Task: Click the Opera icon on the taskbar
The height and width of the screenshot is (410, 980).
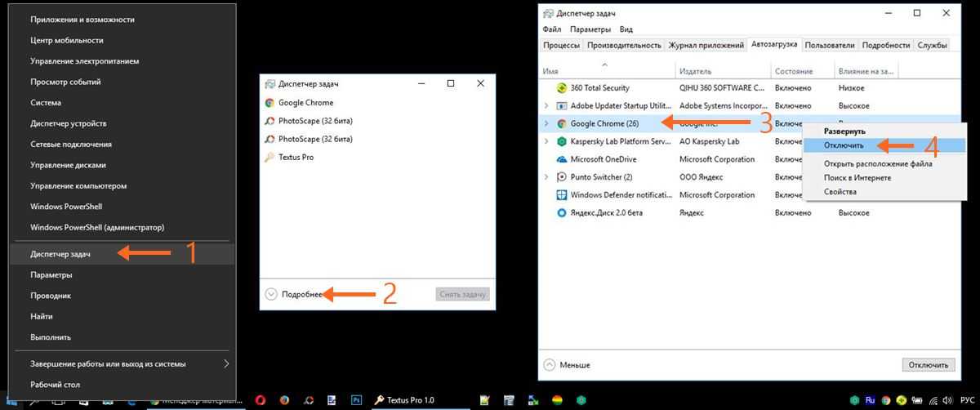Action: 260,400
